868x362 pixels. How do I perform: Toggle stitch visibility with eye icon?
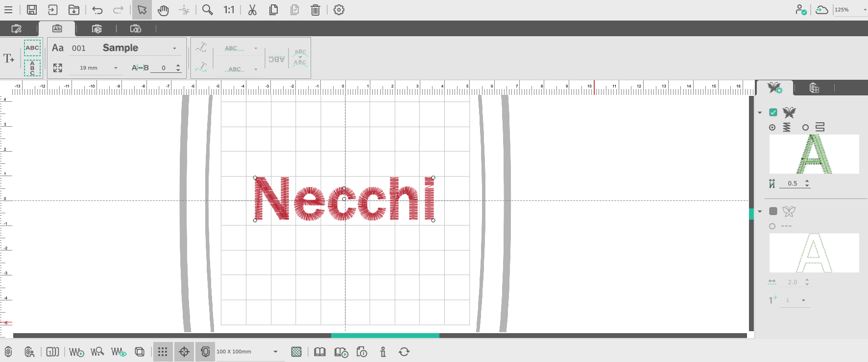tap(119, 352)
